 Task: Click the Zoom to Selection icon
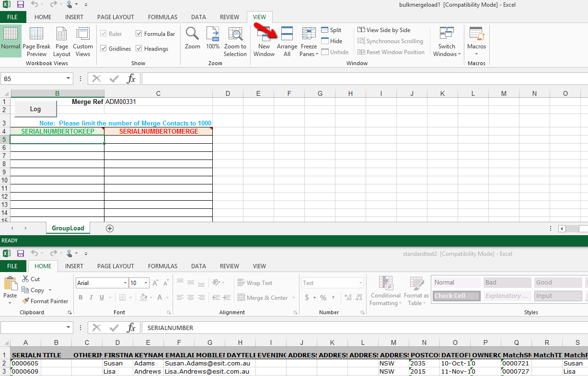click(235, 42)
